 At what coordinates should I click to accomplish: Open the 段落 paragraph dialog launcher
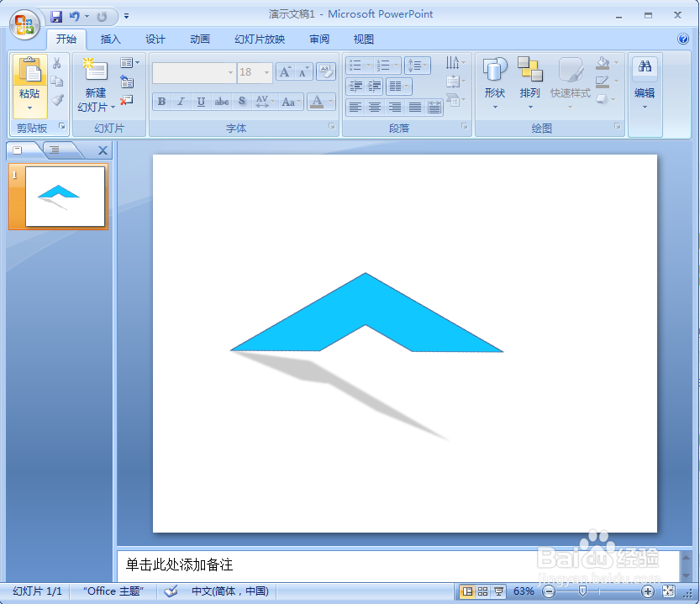(x=464, y=126)
